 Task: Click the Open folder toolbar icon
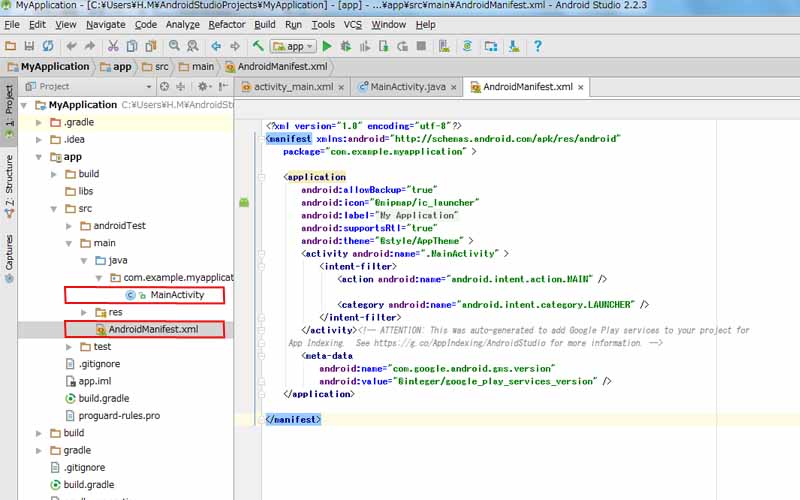click(10, 46)
